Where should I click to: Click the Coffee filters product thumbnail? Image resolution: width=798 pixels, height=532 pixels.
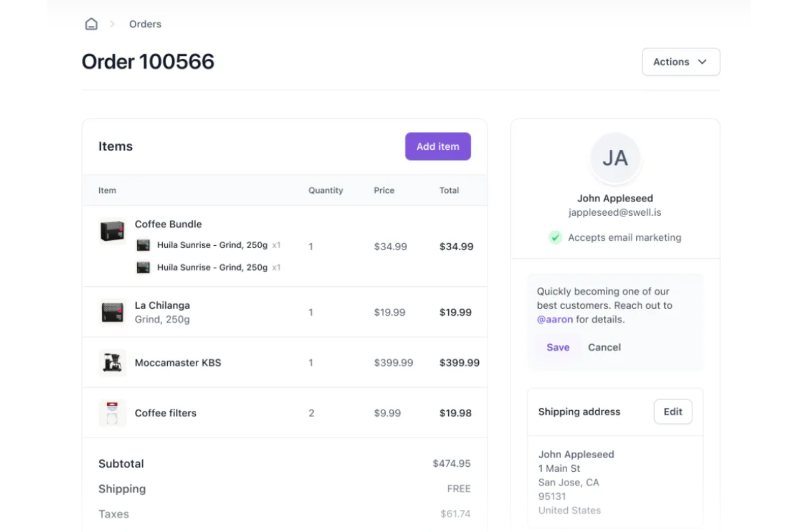tap(112, 412)
